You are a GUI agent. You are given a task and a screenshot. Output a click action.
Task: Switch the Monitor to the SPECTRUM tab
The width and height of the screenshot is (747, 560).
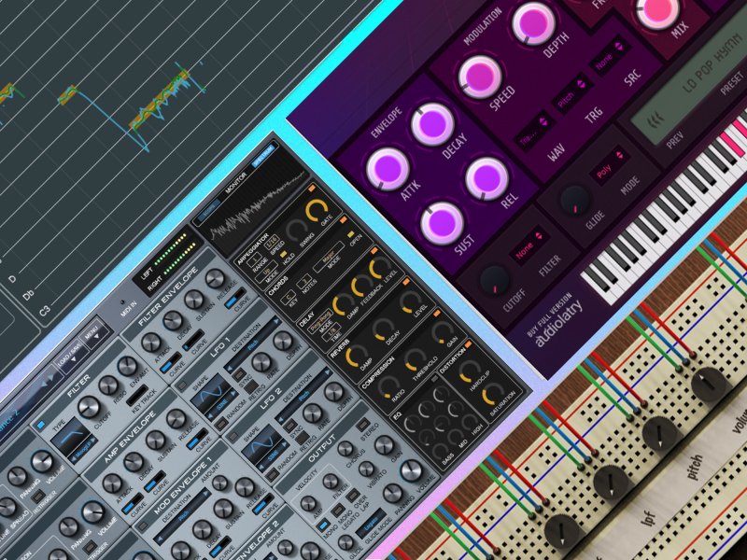click(x=263, y=154)
